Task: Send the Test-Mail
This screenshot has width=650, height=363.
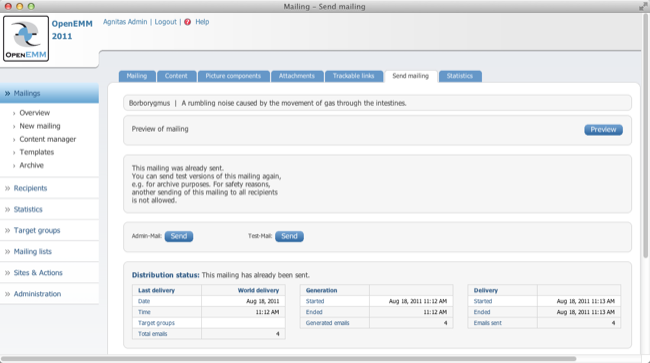Action: (289, 236)
